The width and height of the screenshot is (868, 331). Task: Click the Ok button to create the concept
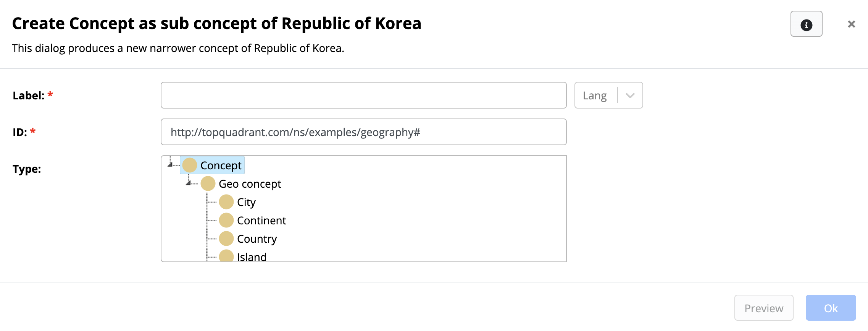pos(831,308)
